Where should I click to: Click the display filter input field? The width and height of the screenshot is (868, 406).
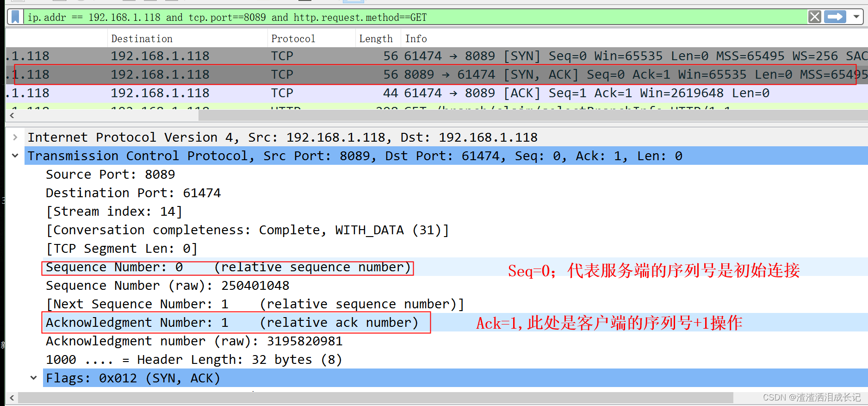click(415, 17)
